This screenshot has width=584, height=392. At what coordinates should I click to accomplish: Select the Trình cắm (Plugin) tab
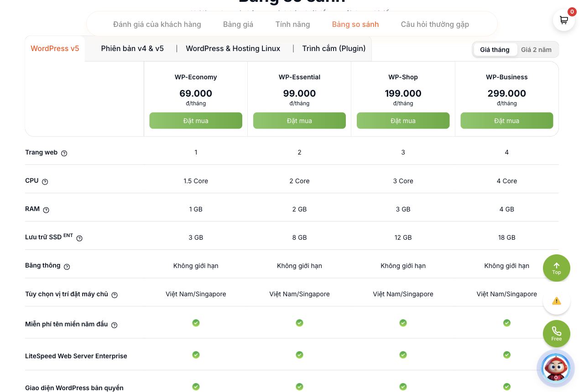point(334,48)
